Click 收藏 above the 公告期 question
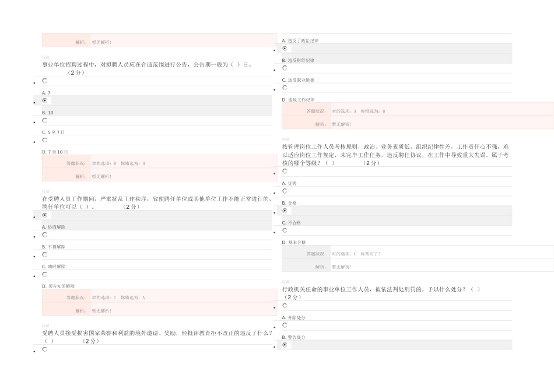The width and height of the screenshot is (554, 392). [x=45, y=57]
